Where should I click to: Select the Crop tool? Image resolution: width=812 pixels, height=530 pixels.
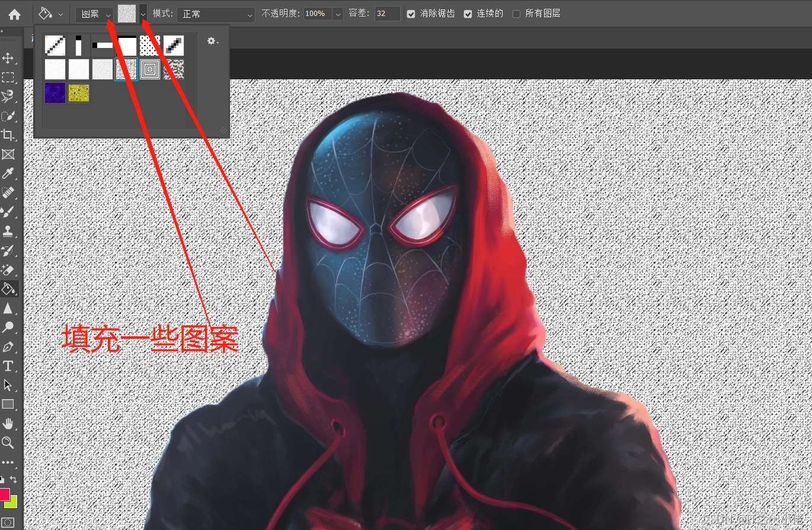click(x=8, y=135)
